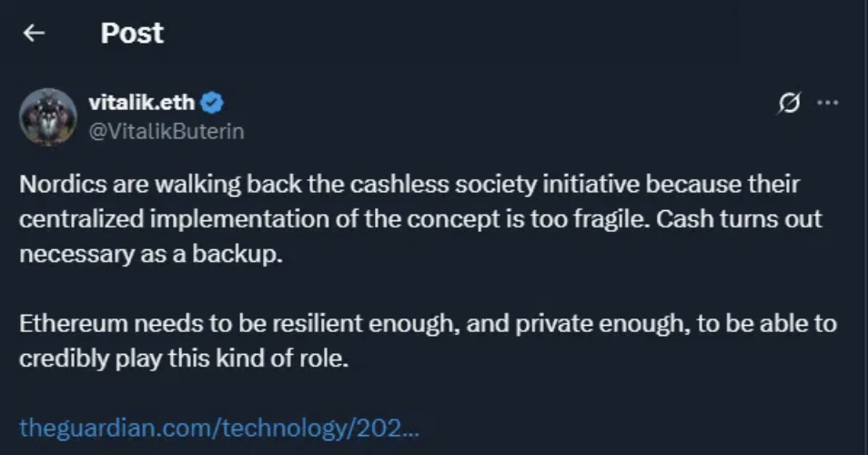Open vitalik.eth's profile avatar picture
This screenshot has width=868, height=455.
[47, 116]
